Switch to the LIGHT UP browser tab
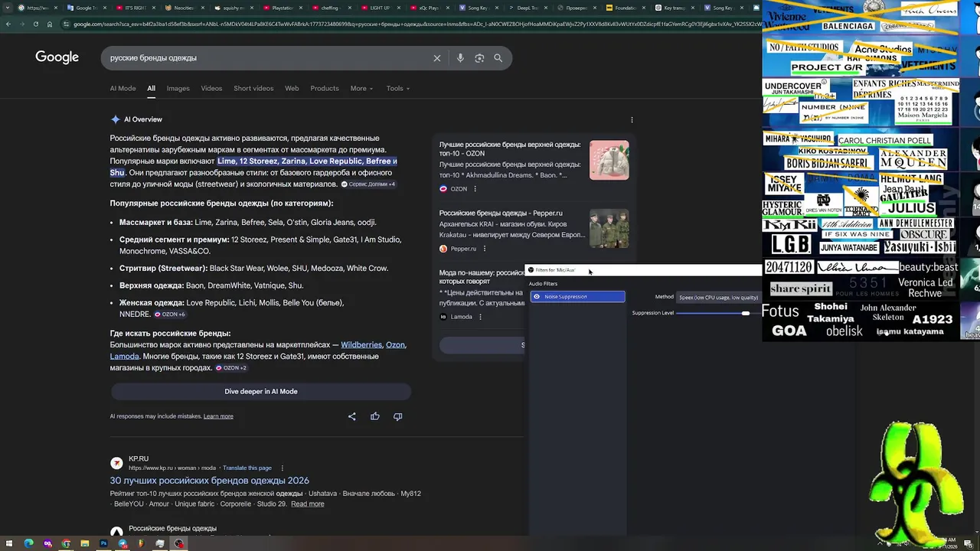This screenshot has width=980, height=551. click(381, 8)
